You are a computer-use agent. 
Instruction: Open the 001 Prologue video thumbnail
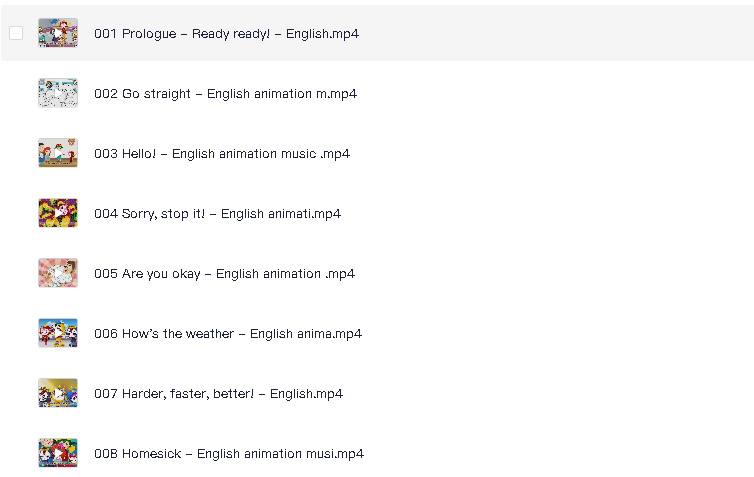(x=58, y=33)
